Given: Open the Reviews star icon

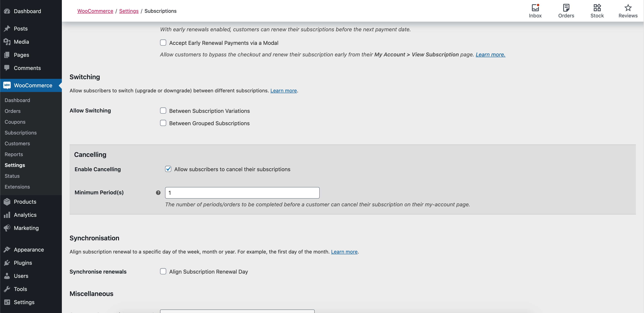Looking at the screenshot, I should click(628, 8).
